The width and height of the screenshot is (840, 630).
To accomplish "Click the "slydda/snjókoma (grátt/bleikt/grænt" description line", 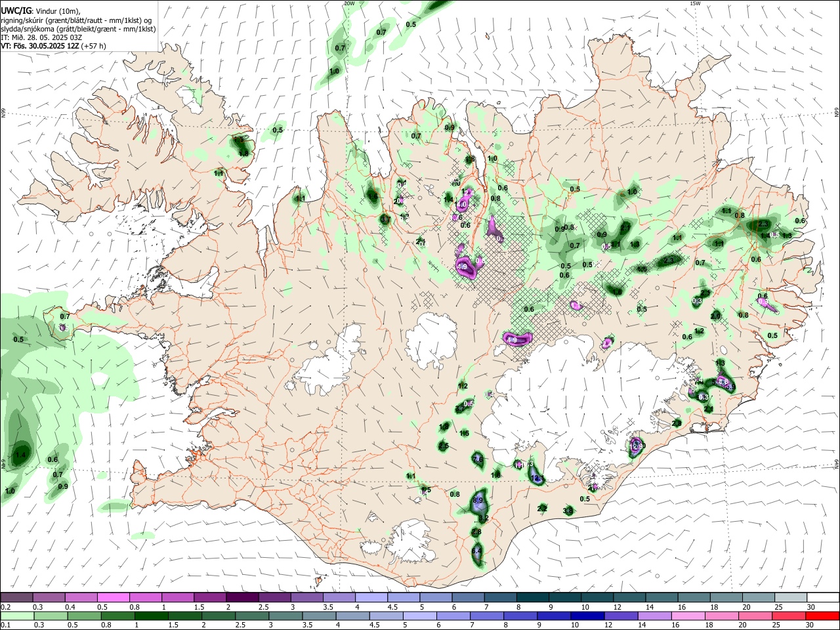I will tap(78, 29).
